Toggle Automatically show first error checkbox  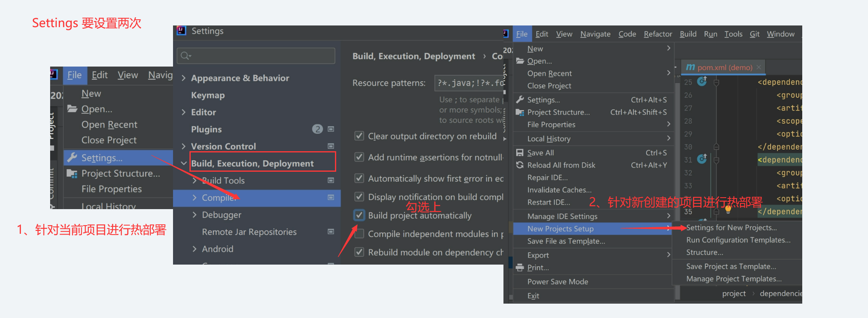[x=359, y=178]
